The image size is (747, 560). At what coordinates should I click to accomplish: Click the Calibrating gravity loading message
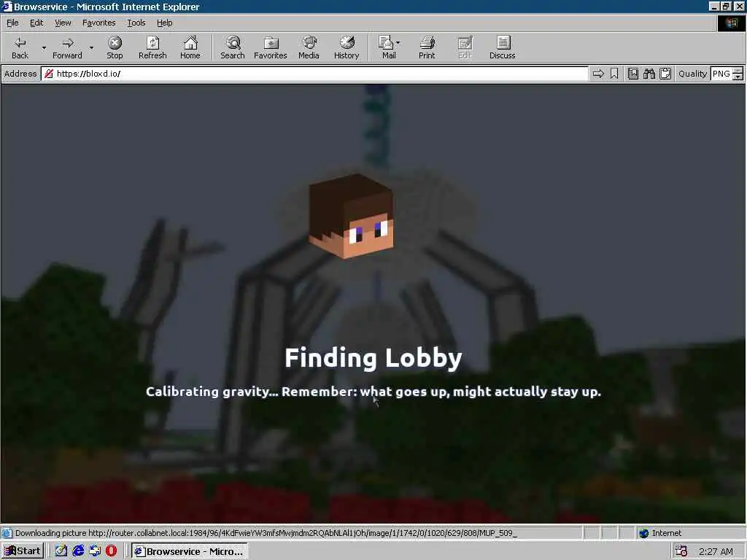pos(373,392)
